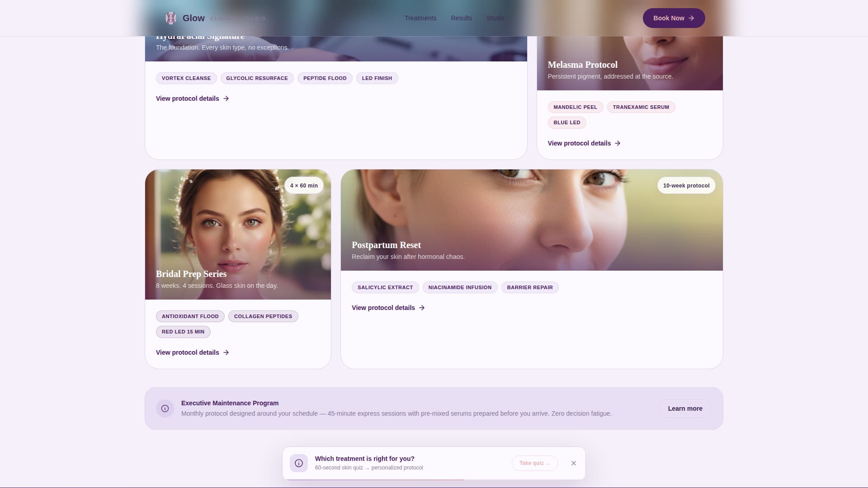The width and height of the screenshot is (868, 488).
Task: Click the Glow logo icon
Action: pos(170,18)
